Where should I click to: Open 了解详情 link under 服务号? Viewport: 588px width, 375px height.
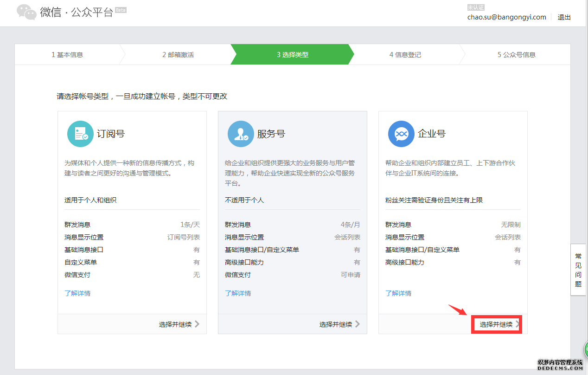(x=238, y=293)
